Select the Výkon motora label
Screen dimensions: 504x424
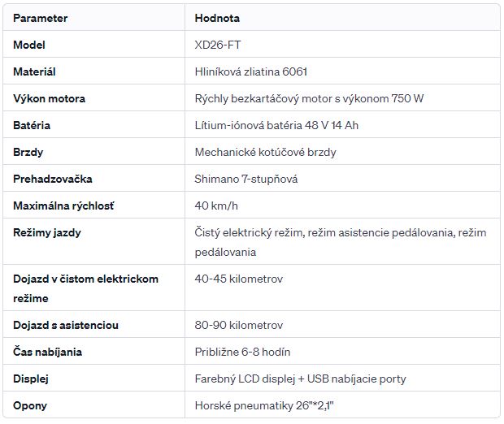click(49, 98)
